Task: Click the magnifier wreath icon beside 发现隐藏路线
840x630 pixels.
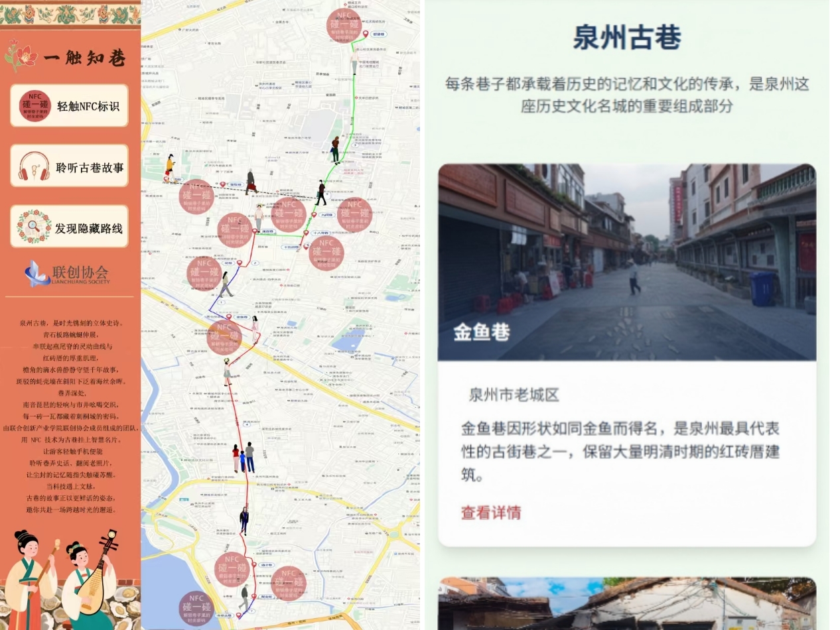Action: (34, 227)
